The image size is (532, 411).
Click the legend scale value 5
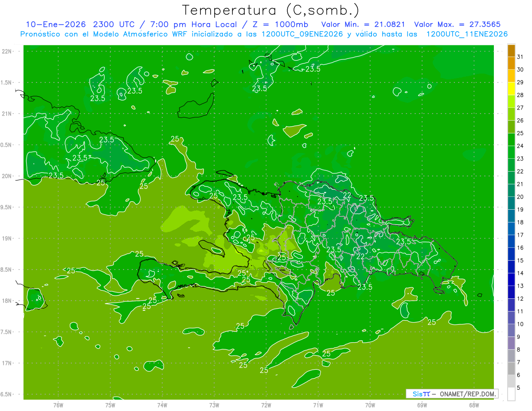coord(518,388)
